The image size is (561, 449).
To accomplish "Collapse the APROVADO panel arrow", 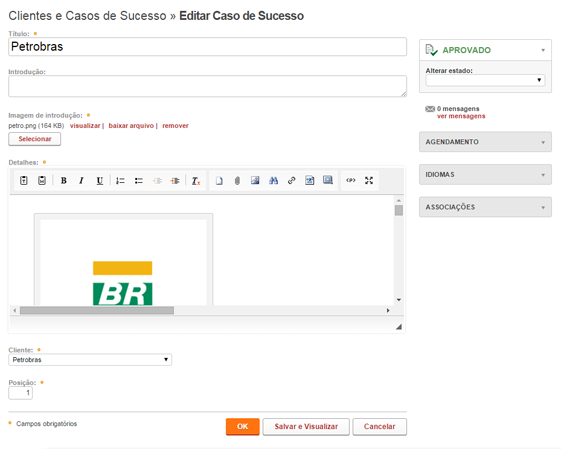I will pyautogui.click(x=543, y=50).
